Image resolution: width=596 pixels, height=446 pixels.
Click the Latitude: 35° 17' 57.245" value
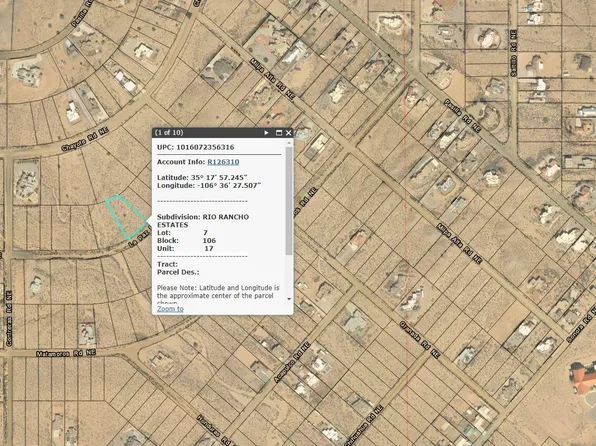point(202,178)
